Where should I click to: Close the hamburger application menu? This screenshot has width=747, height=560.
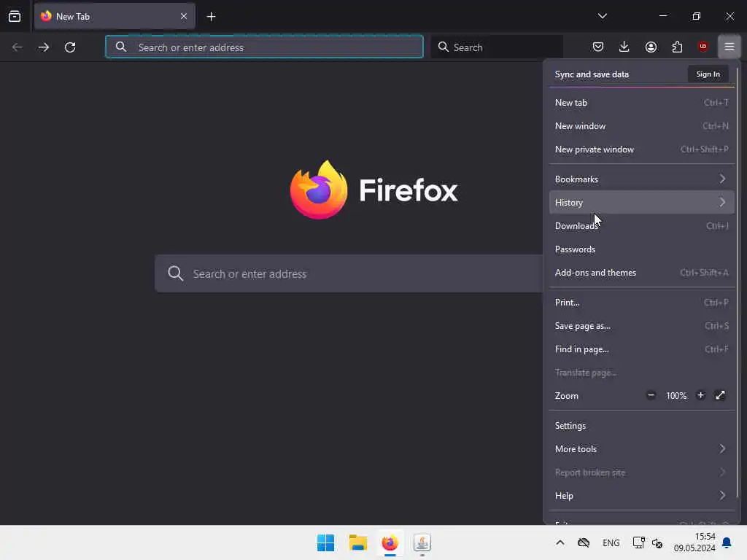point(729,47)
